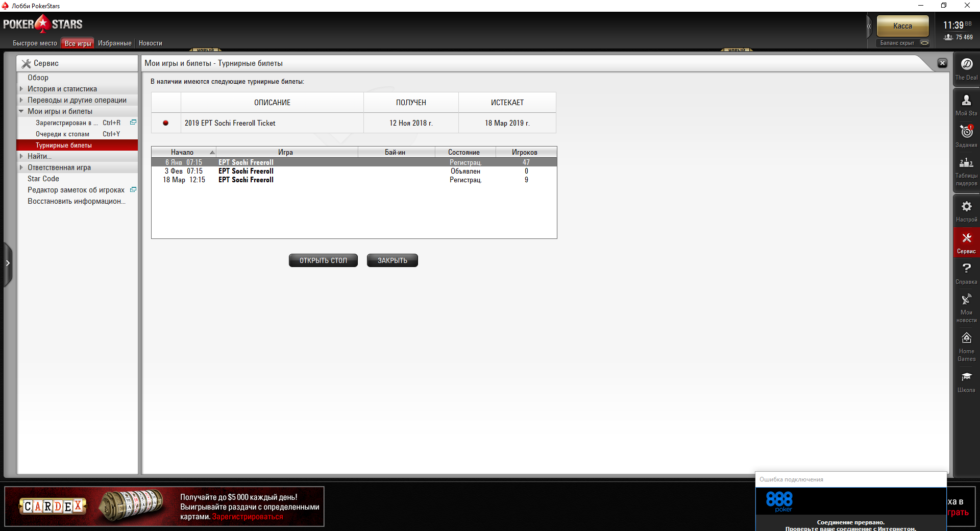Open the Касса cashier button
980x531 pixels.
[902, 26]
